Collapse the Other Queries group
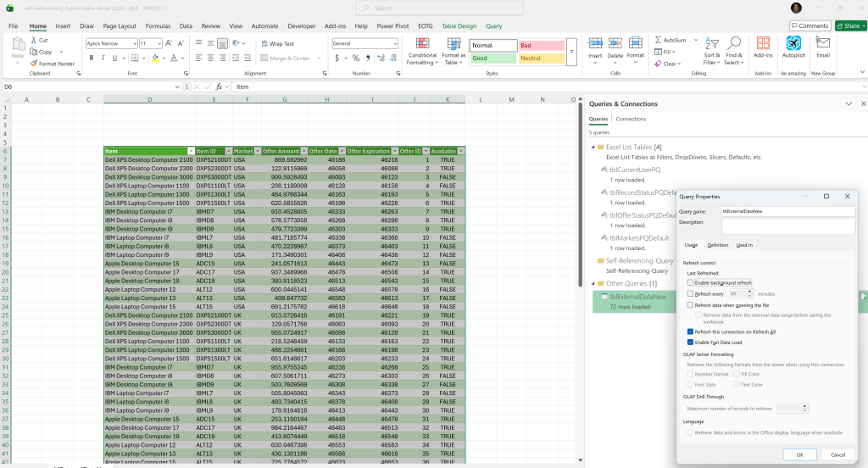Image resolution: width=868 pixels, height=468 pixels. pyautogui.click(x=593, y=283)
